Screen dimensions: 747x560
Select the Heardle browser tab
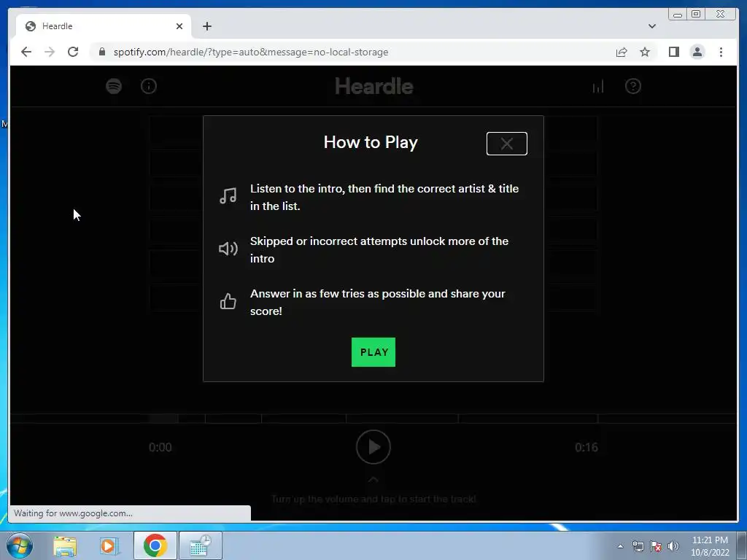coord(104,26)
